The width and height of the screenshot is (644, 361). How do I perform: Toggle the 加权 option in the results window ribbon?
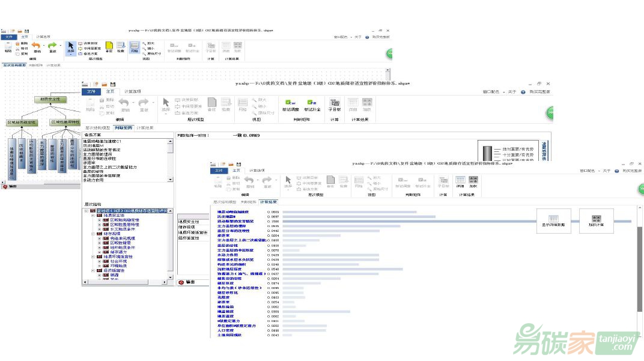click(x=473, y=181)
